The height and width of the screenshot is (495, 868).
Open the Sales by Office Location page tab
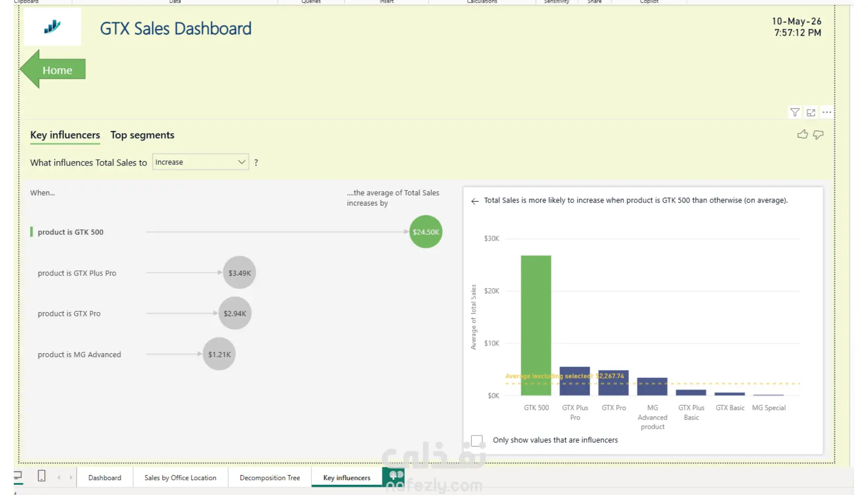click(x=180, y=478)
